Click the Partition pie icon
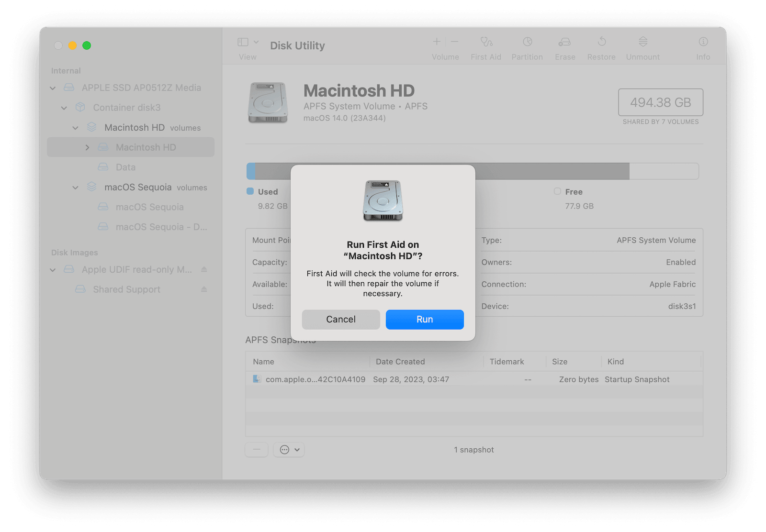The image size is (766, 532). (528, 42)
